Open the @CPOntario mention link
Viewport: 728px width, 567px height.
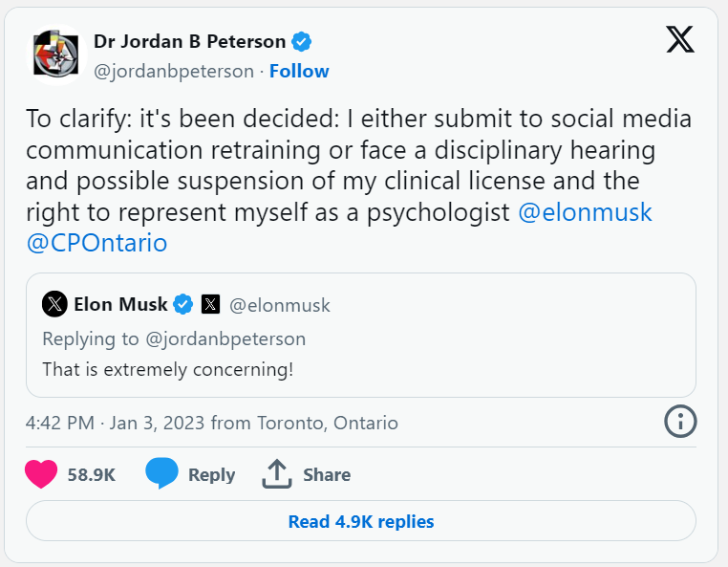coord(96,243)
